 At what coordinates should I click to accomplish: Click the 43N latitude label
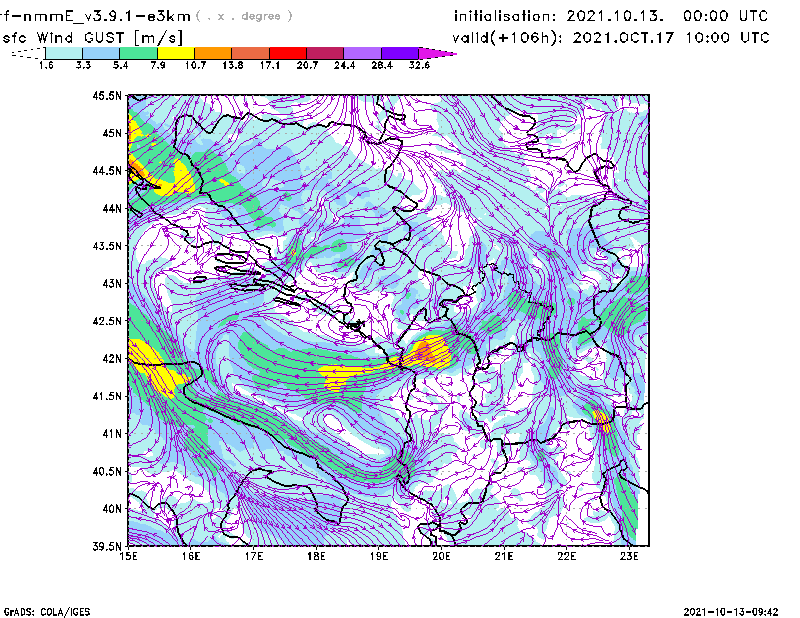(112, 283)
